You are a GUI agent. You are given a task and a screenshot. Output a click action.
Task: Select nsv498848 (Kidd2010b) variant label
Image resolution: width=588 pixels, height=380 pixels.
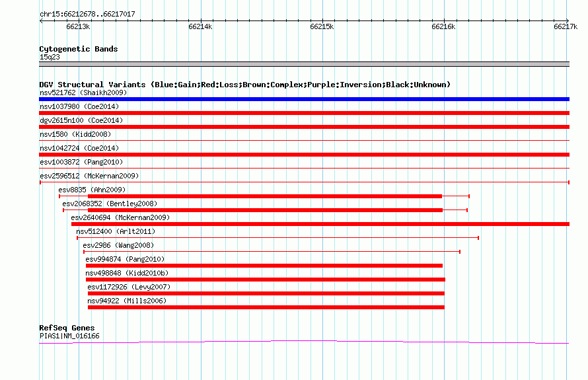(127, 273)
